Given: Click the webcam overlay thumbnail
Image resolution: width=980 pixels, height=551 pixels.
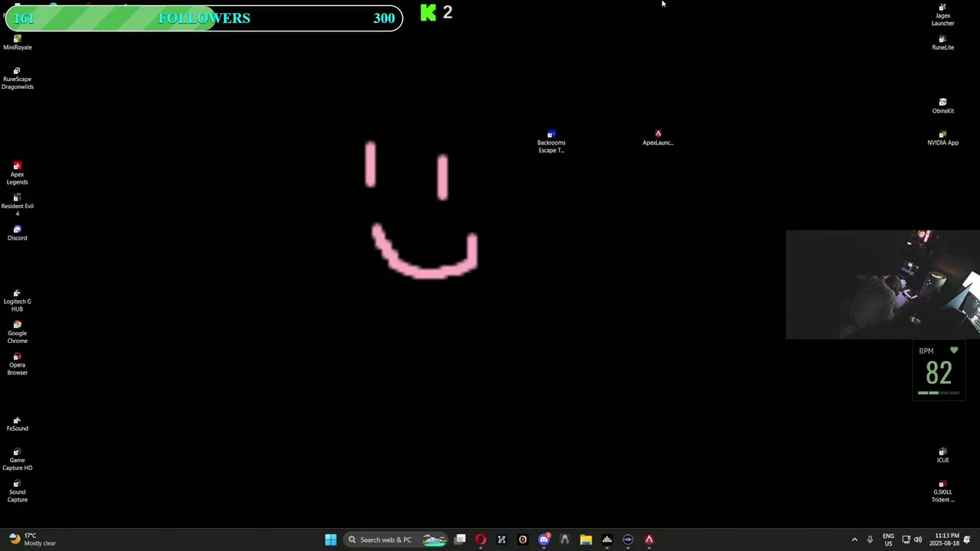Looking at the screenshot, I should (883, 284).
